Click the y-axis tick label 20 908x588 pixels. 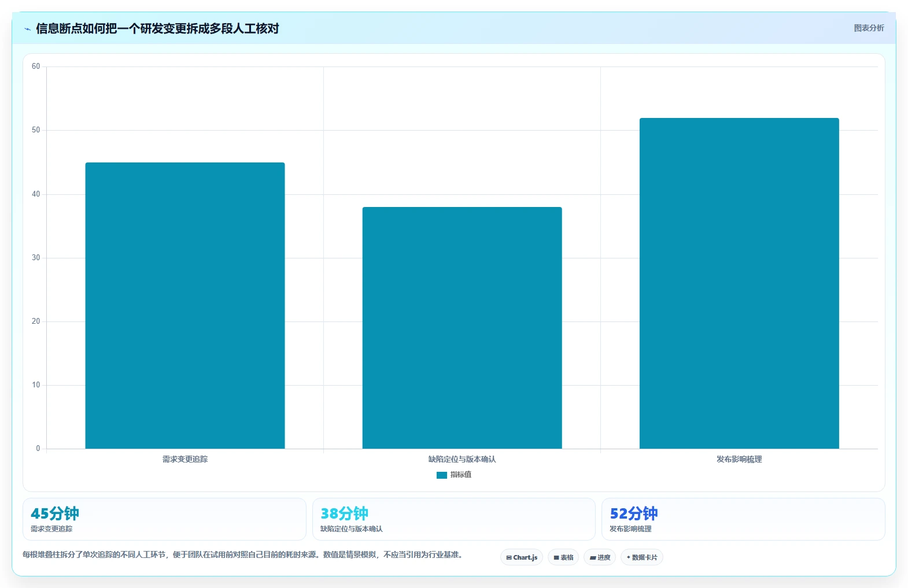click(x=36, y=321)
